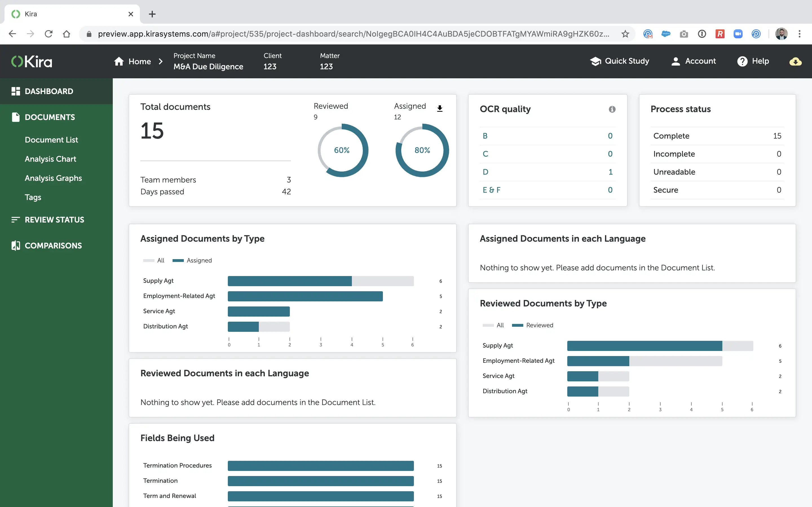
Task: Toggle the Reviewed legend series
Action: (x=533, y=325)
